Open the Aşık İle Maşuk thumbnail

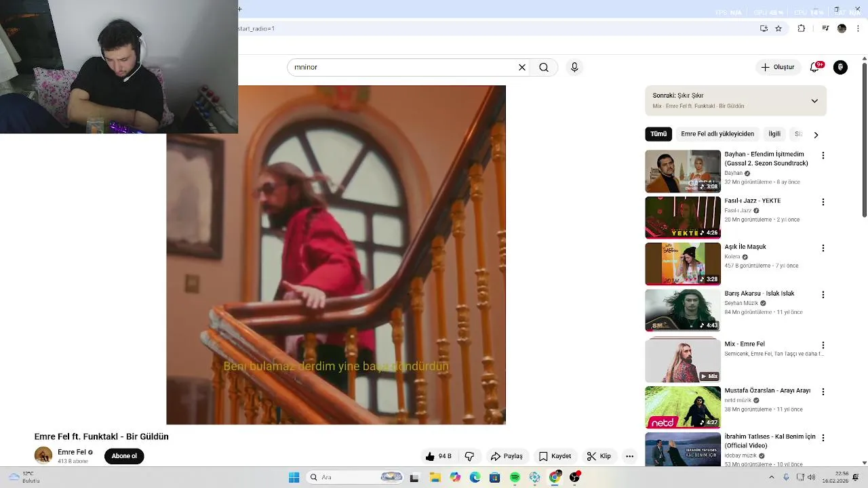tap(683, 264)
